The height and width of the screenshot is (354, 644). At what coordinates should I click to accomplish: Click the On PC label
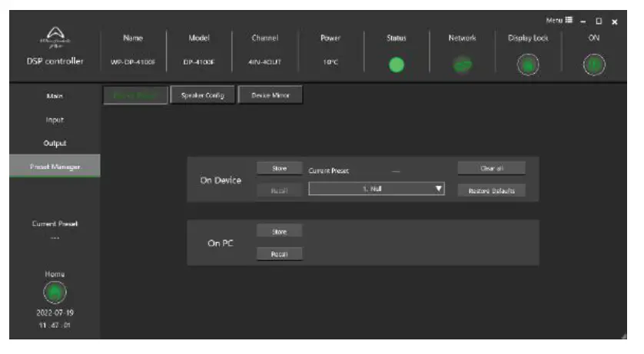(221, 243)
